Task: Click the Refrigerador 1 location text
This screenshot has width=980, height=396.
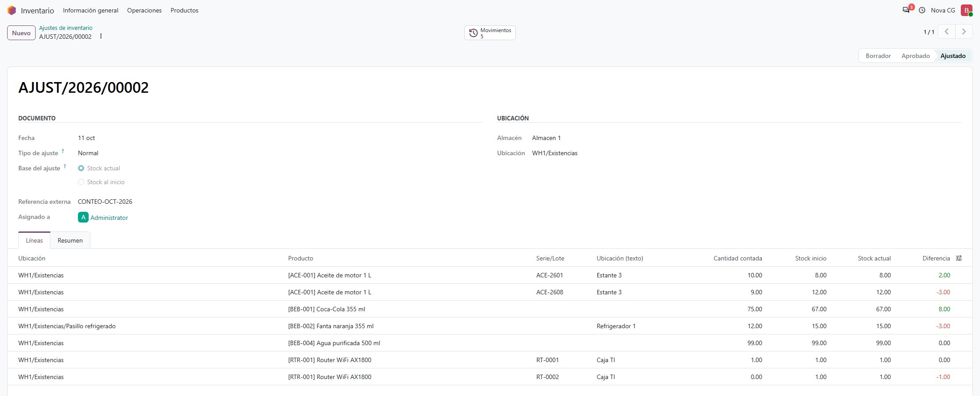Action: tap(616, 326)
